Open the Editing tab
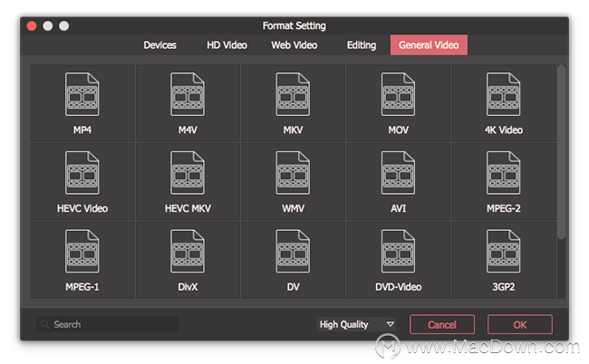 [x=362, y=45]
